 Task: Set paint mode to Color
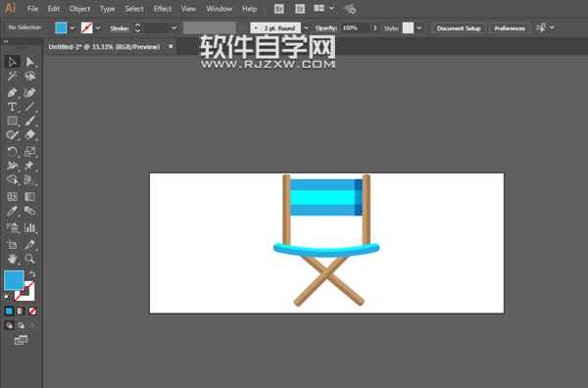pos(9,312)
